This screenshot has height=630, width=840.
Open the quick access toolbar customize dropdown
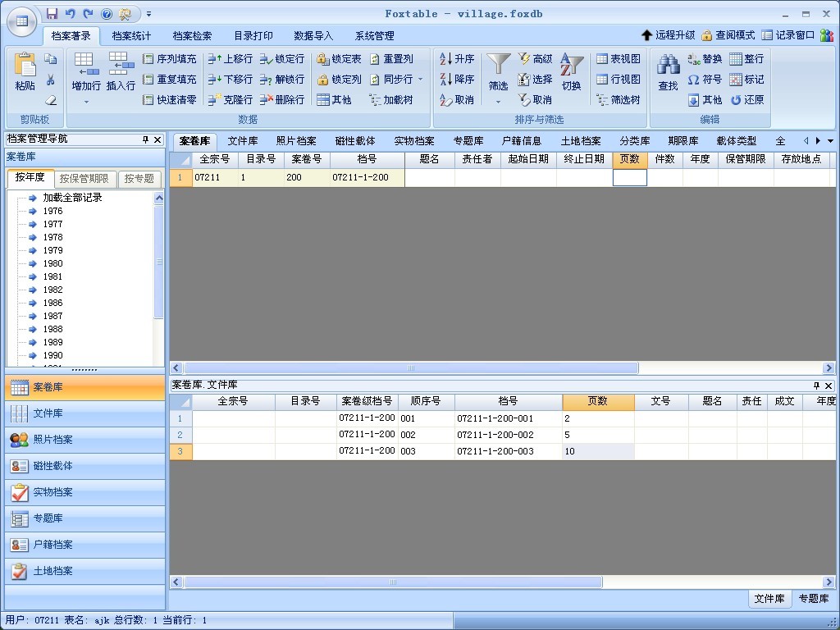tap(149, 14)
